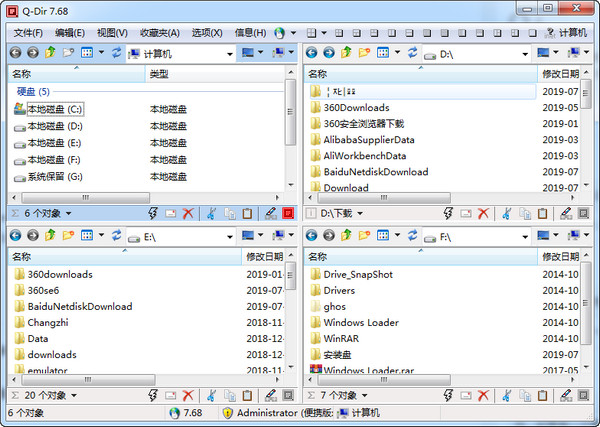Click 修改日期 column header in E:\ pane
600x427 pixels.
(x=263, y=256)
